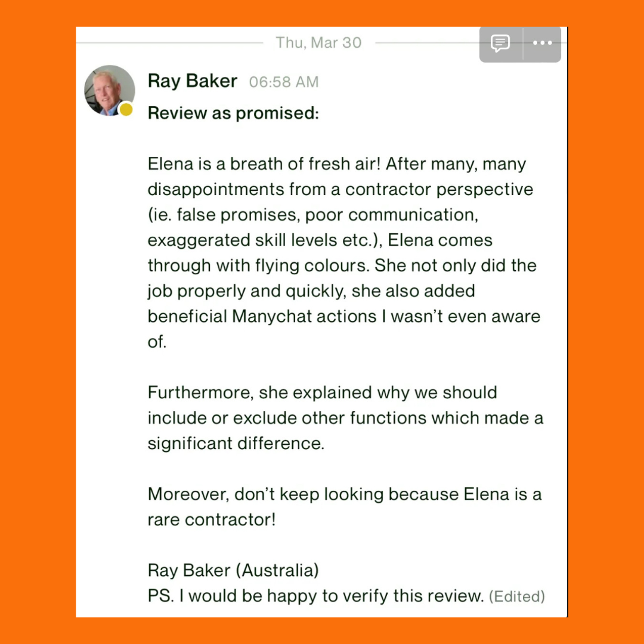Click the reply in thread speech bubble icon

500,44
